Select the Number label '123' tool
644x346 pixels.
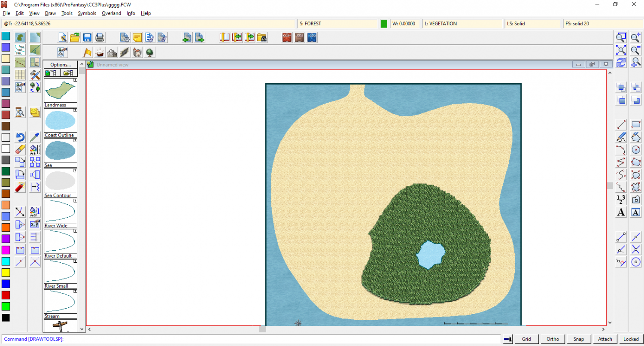pos(621,200)
